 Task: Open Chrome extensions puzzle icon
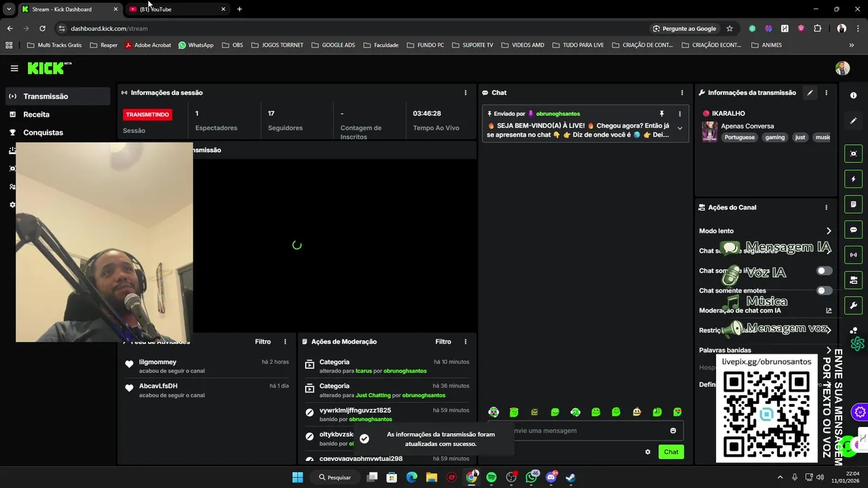[817, 28]
